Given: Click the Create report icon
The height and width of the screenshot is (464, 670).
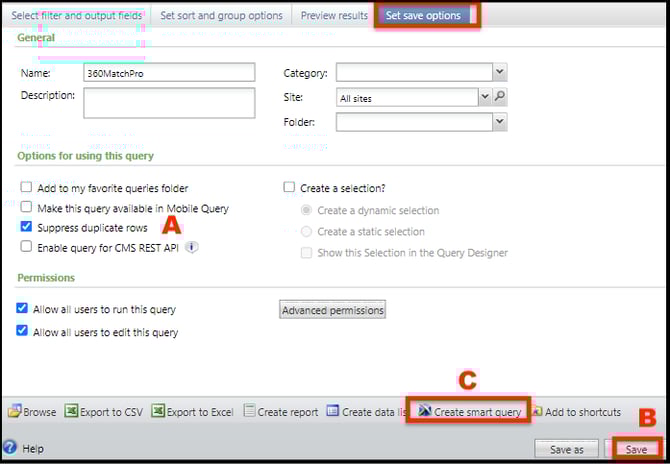Looking at the screenshot, I should (249, 412).
